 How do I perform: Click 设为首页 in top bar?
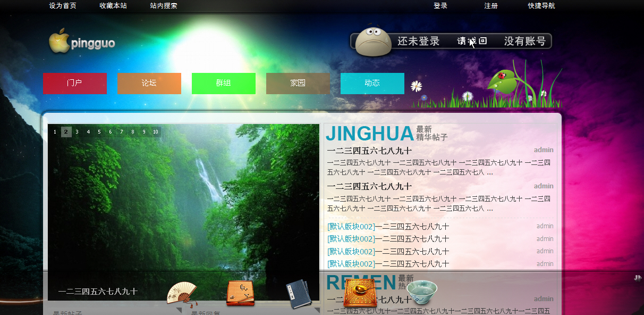point(63,6)
